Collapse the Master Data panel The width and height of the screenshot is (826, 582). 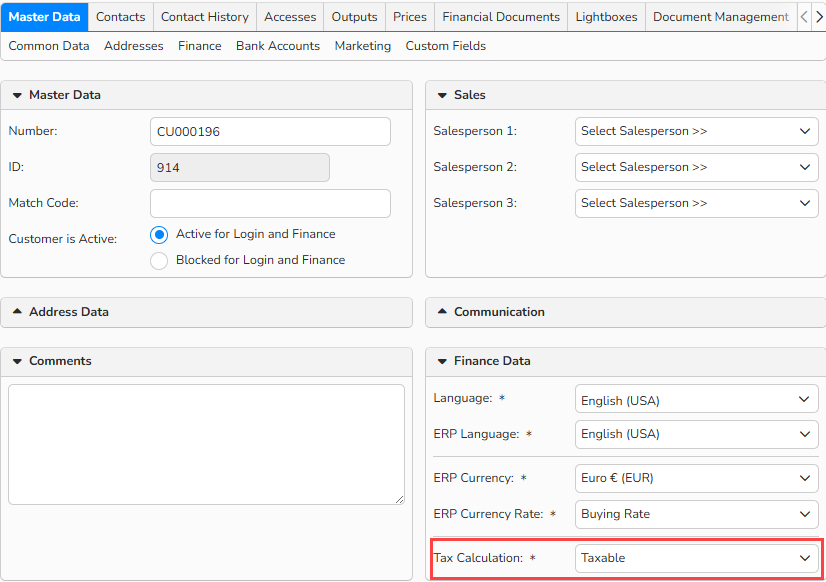click(x=17, y=95)
